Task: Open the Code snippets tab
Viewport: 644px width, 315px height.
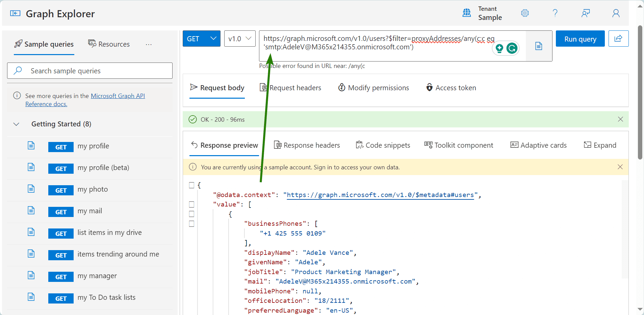Action: tap(383, 145)
